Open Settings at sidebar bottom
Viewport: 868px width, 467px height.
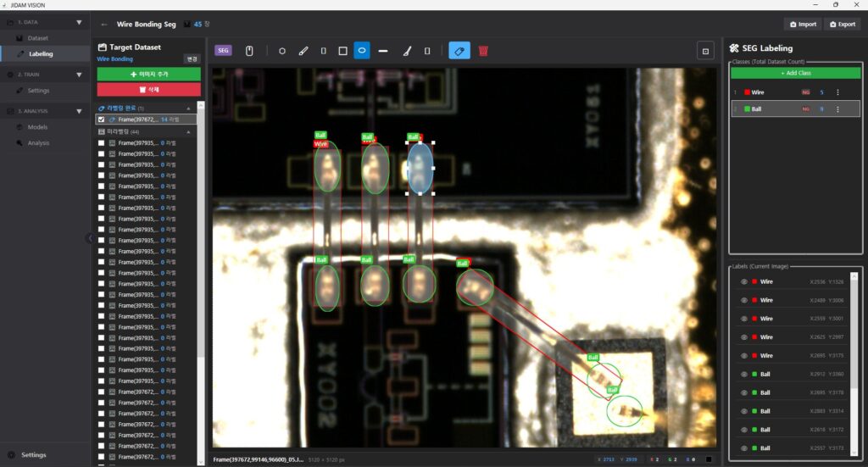tap(33, 455)
